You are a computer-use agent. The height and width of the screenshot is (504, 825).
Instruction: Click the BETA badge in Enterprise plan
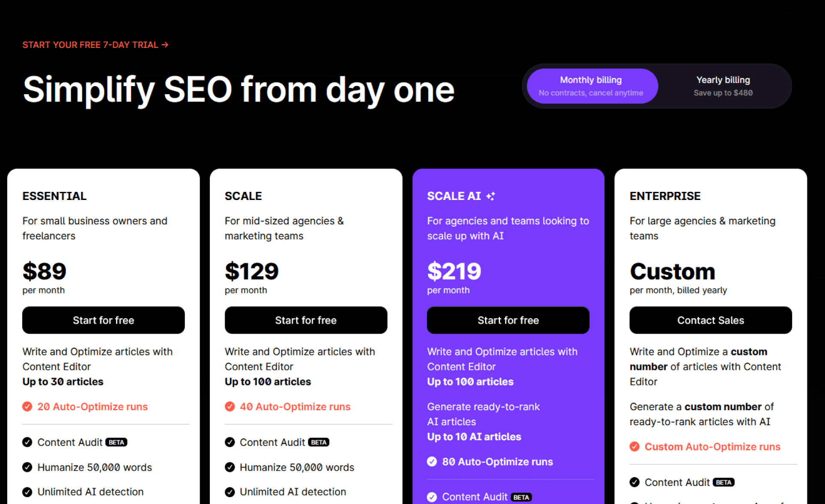[724, 483]
